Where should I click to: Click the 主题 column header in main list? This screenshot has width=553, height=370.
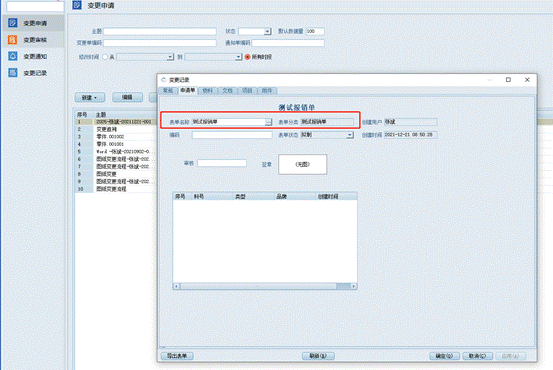click(x=125, y=115)
